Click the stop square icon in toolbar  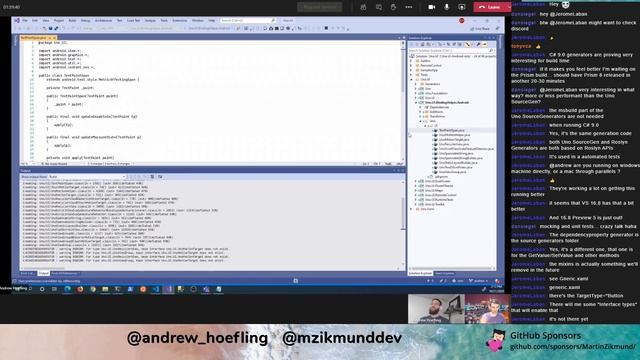(x=326, y=28)
